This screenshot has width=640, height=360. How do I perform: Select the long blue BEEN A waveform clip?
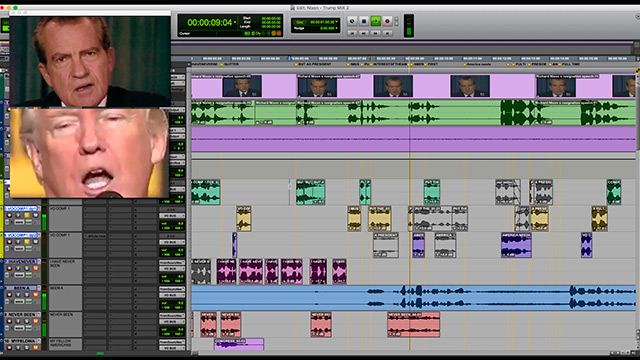pos(413,298)
